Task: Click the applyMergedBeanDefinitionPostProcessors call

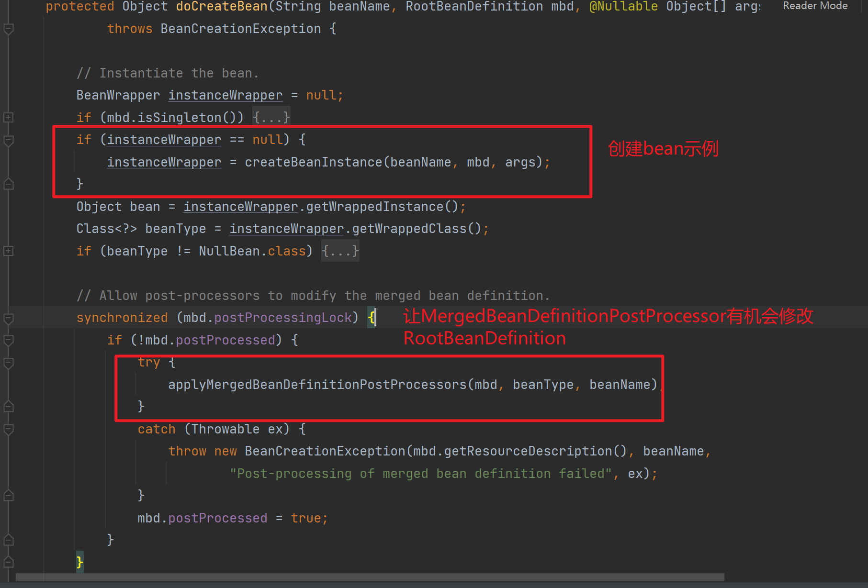Action: coord(317,385)
